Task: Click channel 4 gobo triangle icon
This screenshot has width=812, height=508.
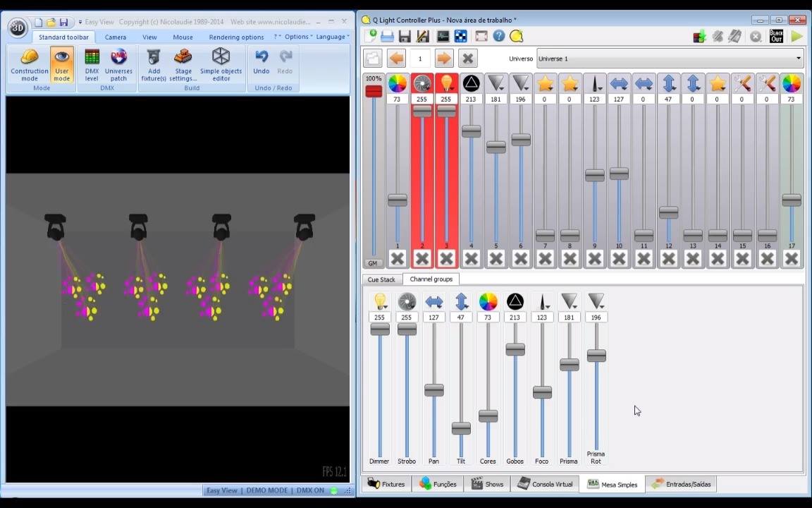Action: point(472,83)
